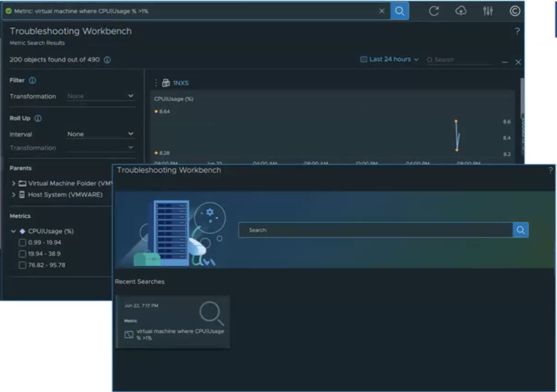Click the magnifier icon on recent search card
This screenshot has height=392, width=557.
212,313
